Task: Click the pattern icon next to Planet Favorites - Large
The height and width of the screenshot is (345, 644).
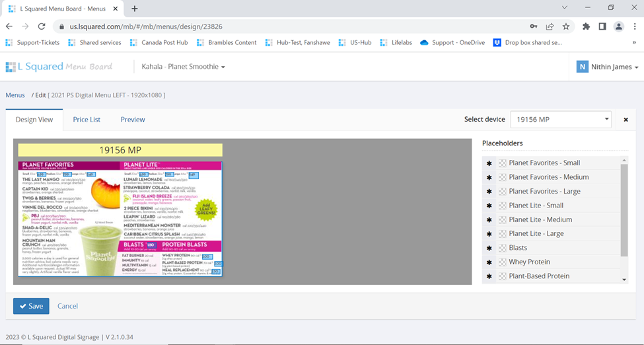Action: point(502,192)
